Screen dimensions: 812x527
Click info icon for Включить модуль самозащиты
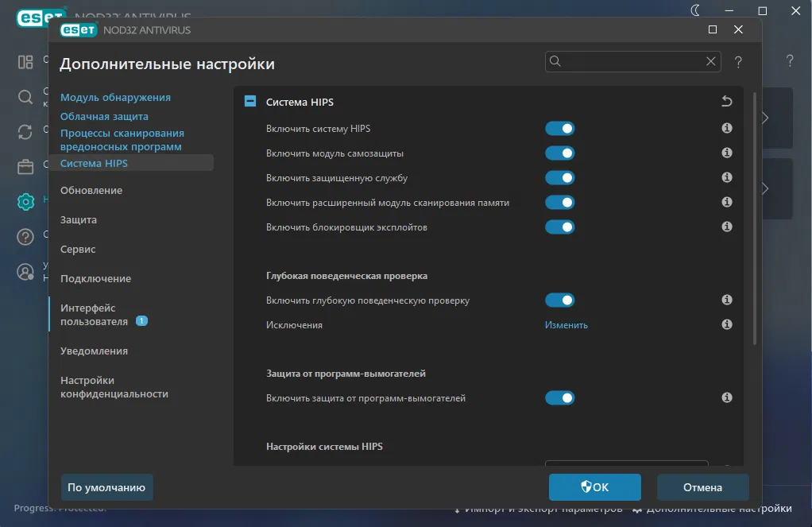[726, 153]
